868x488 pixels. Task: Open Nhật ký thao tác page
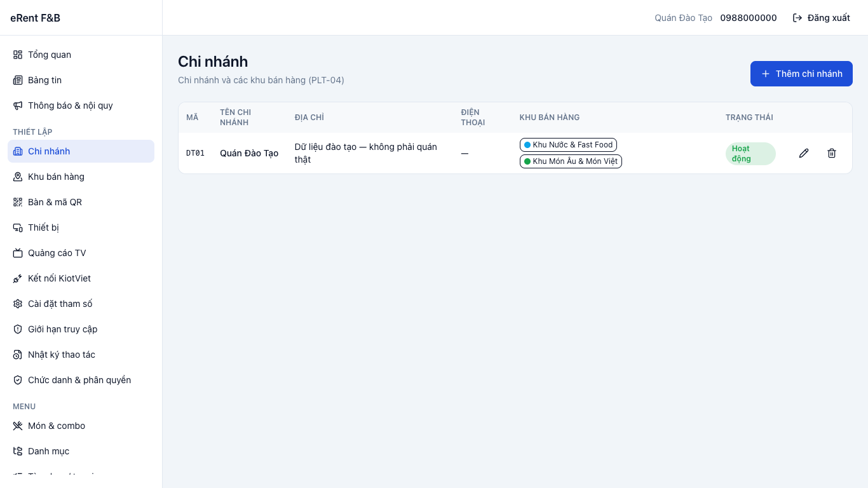[81, 355]
